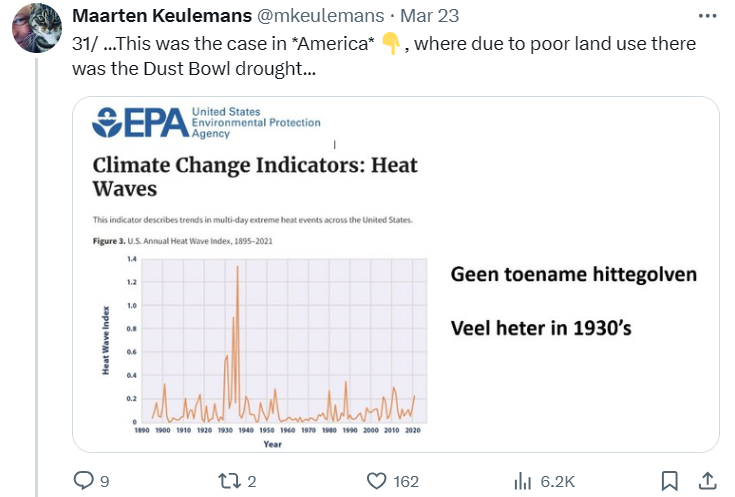
Task: Click the reply count number 9
Action: (104, 482)
